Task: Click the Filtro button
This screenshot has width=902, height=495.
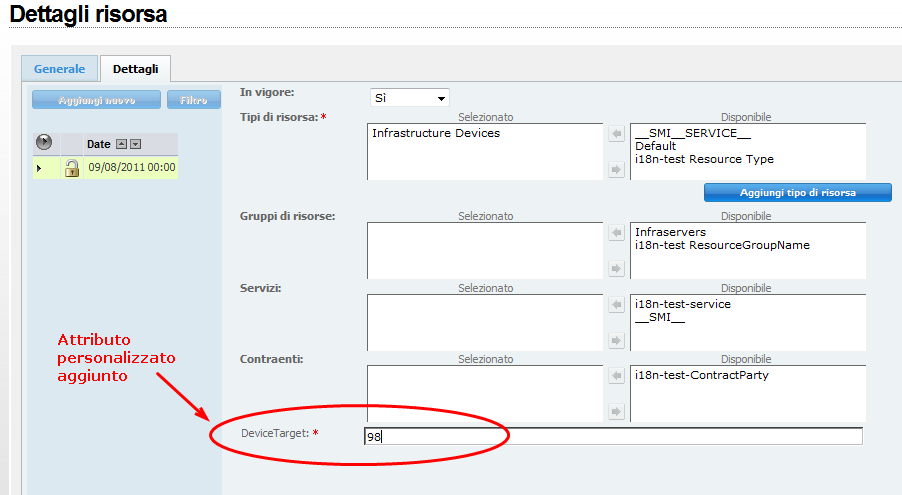Action: [194, 100]
